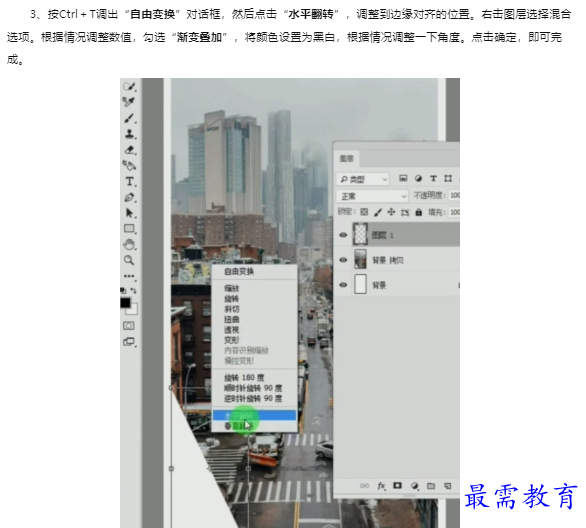The height and width of the screenshot is (528, 586).
Task: Reset default foreground and background colors
Action: pyautogui.click(x=123, y=290)
